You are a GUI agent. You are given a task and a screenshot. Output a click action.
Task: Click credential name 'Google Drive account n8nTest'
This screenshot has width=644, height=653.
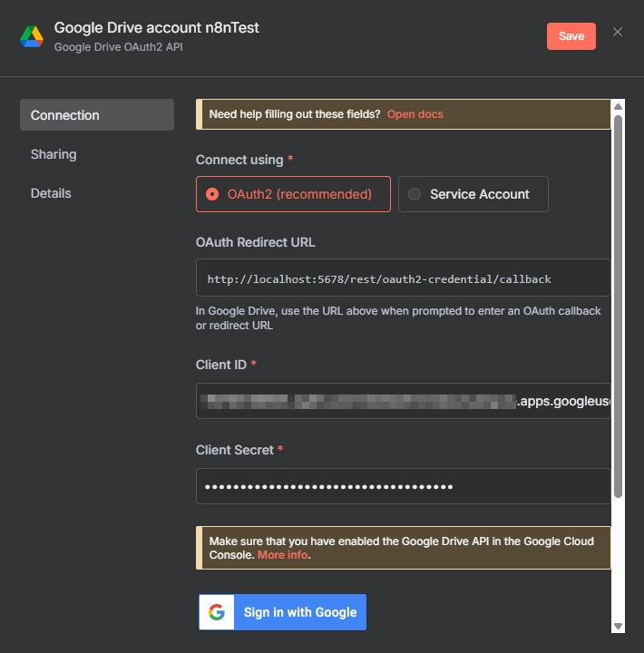tap(157, 28)
